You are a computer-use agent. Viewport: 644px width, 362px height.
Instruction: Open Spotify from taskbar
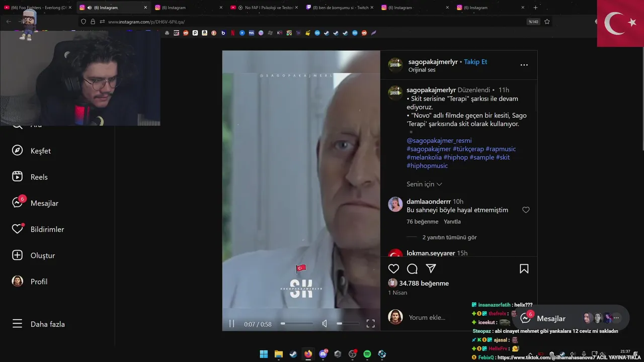[367, 354]
